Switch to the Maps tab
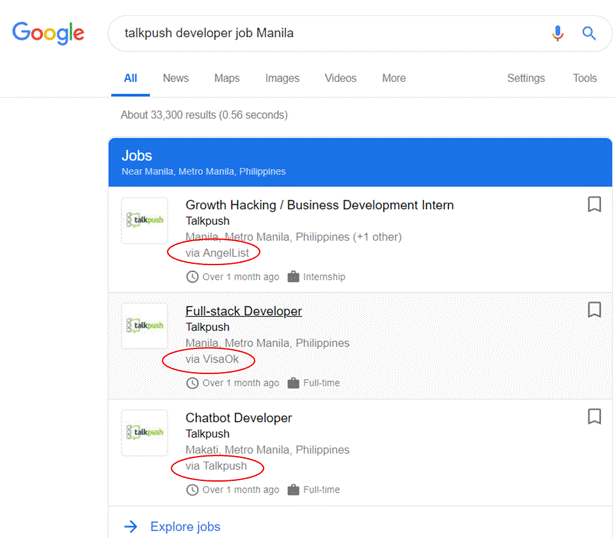The height and width of the screenshot is (538, 616). [x=227, y=78]
